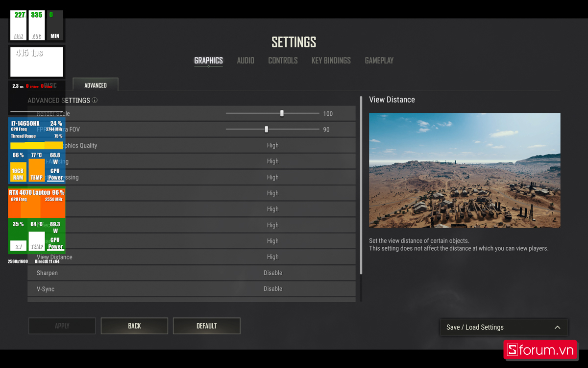
Task: Toggle the V-Sync Disable option
Action: (x=273, y=289)
